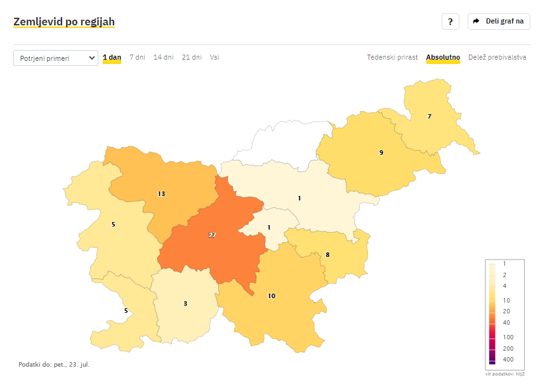Open the question mark help button

(450, 22)
